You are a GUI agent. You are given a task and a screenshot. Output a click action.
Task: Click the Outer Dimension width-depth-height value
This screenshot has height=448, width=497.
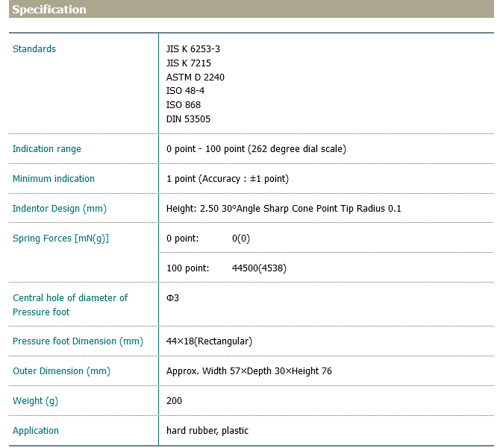(249, 371)
